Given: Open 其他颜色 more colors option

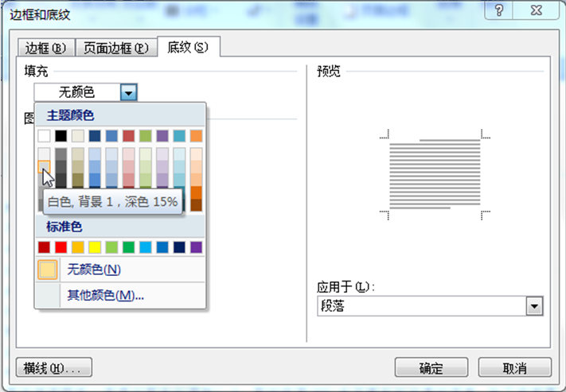Looking at the screenshot, I should pos(105,295).
